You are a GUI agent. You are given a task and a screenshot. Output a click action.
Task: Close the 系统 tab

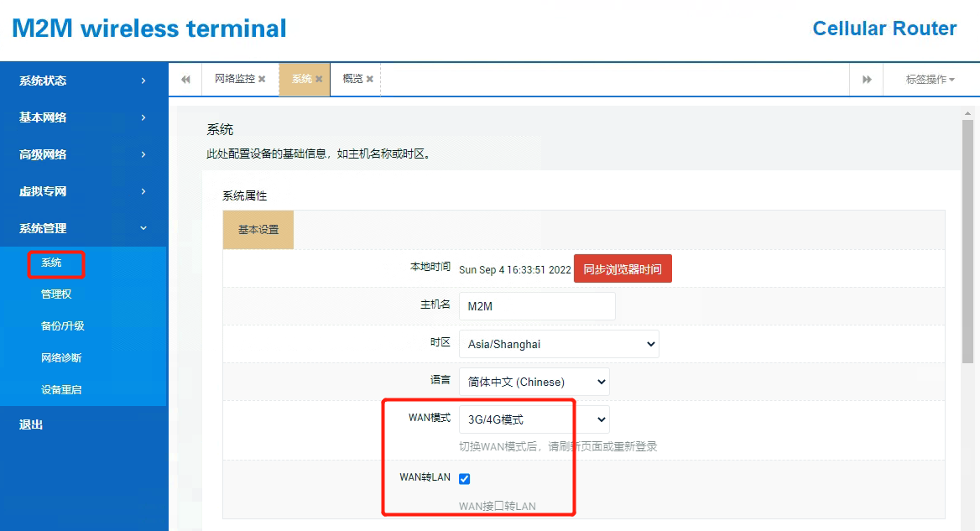[319, 80]
